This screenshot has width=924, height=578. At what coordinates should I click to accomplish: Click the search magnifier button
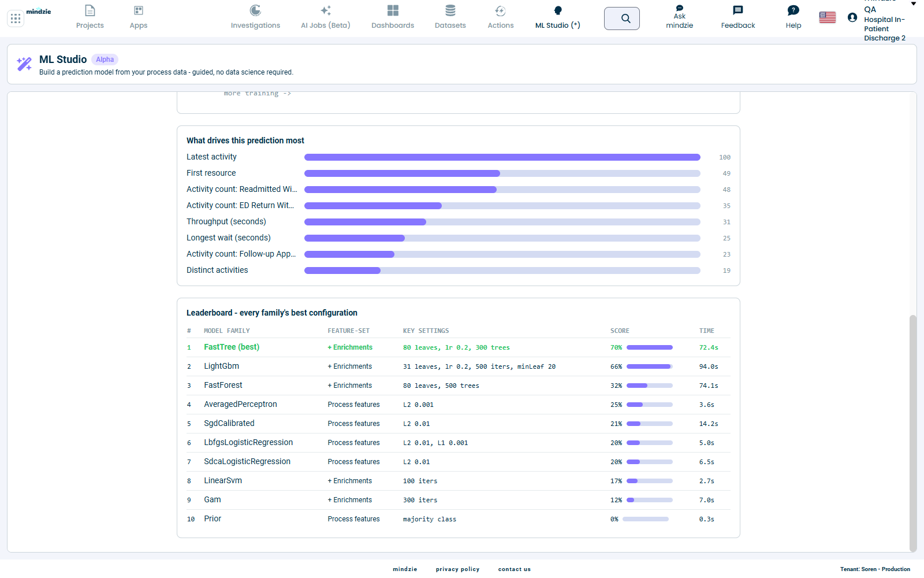pyautogui.click(x=622, y=18)
